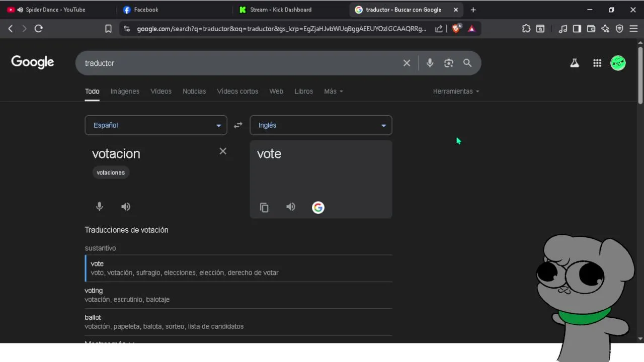Switch to the Web results tab

coord(276,91)
